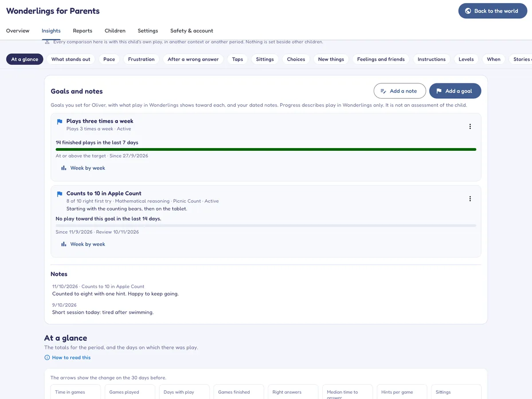This screenshot has width=532, height=399.
Task: Click the green progress bar for finished plays
Action: point(266,149)
